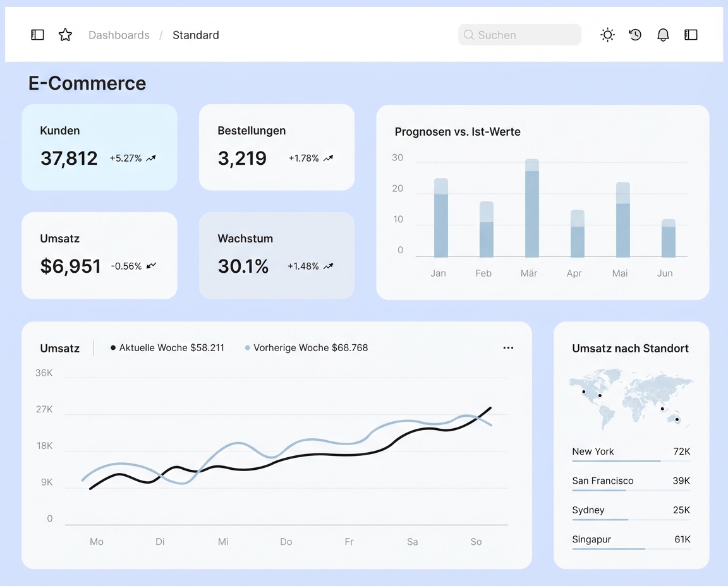Toggle the right sidebar panel icon
The width and height of the screenshot is (728, 586).
point(691,35)
